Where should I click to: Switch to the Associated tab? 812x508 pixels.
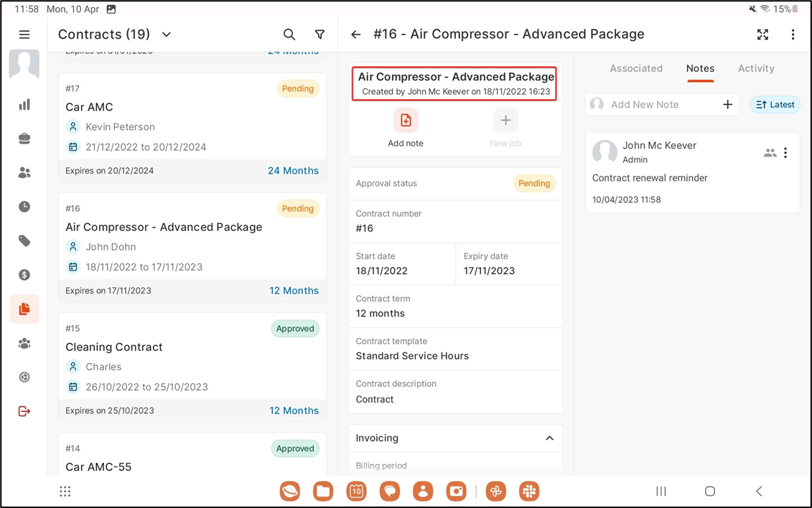636,69
